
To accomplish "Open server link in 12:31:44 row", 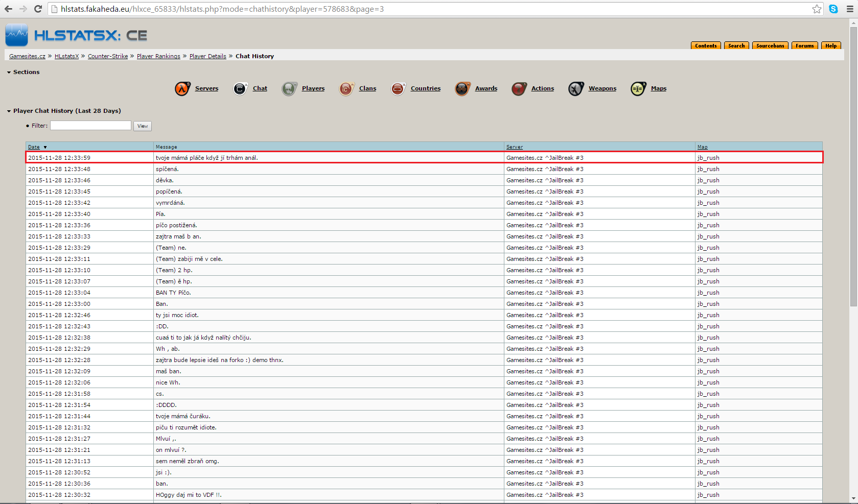I will point(545,416).
